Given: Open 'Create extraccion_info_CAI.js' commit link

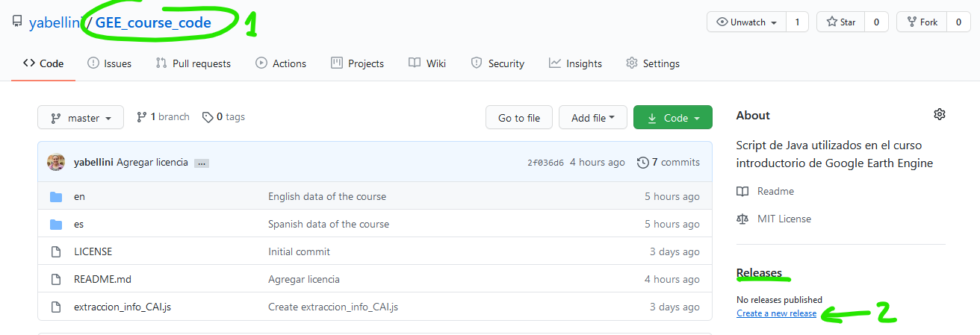Looking at the screenshot, I should coord(333,307).
